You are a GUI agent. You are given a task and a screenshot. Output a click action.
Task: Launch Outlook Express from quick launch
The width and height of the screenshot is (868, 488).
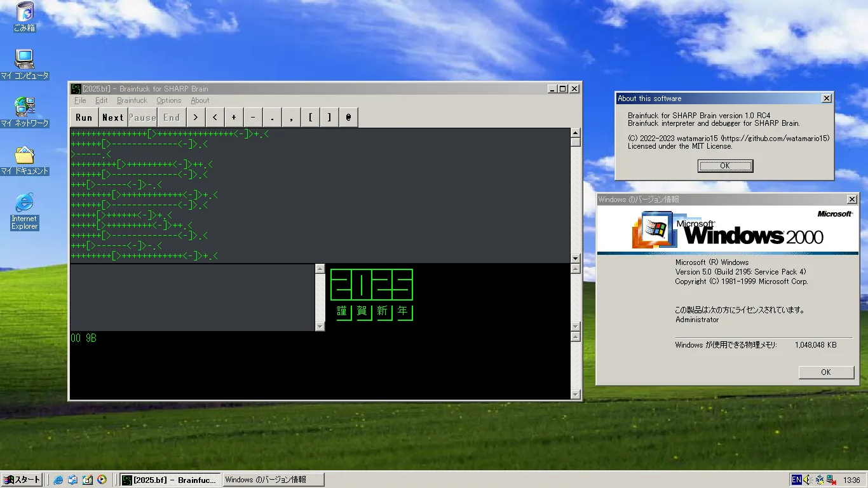(73, 480)
